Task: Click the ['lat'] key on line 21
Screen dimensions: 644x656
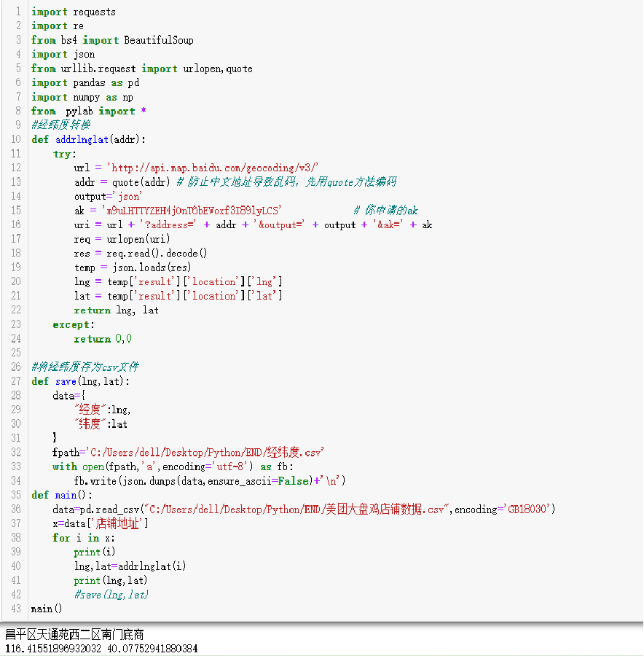Action: [x=264, y=296]
